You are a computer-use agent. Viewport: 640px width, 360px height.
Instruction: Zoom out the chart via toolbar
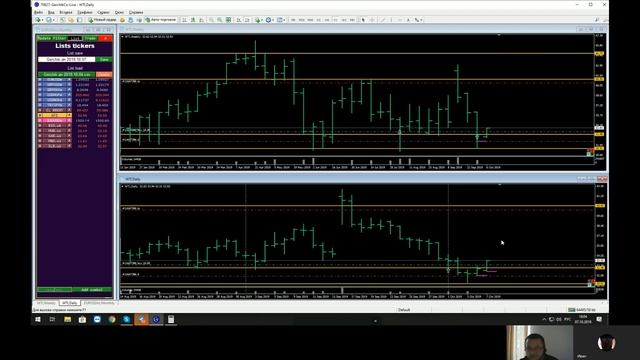point(220,20)
